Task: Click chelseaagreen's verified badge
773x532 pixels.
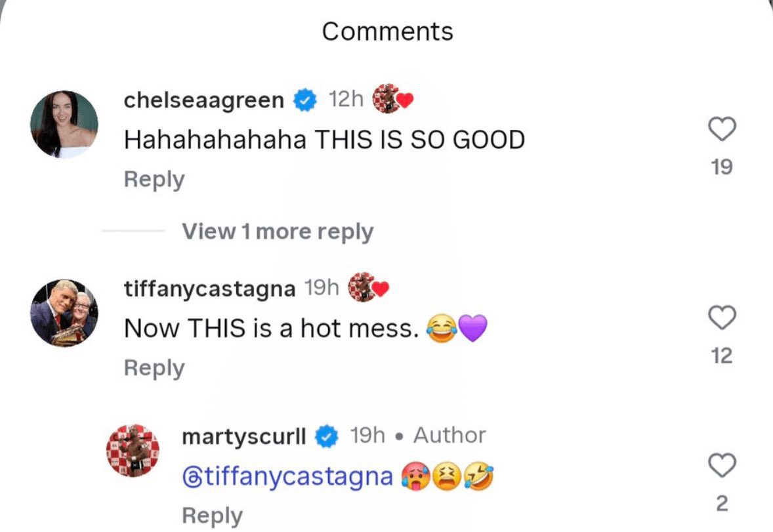Action: click(305, 100)
